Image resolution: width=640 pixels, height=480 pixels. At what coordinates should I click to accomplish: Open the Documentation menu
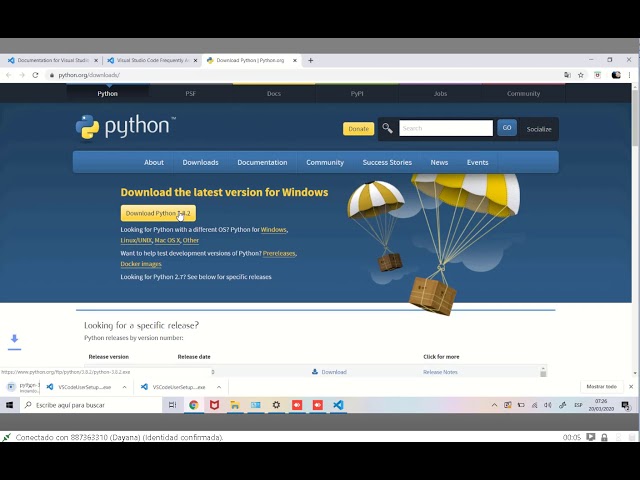(262, 162)
